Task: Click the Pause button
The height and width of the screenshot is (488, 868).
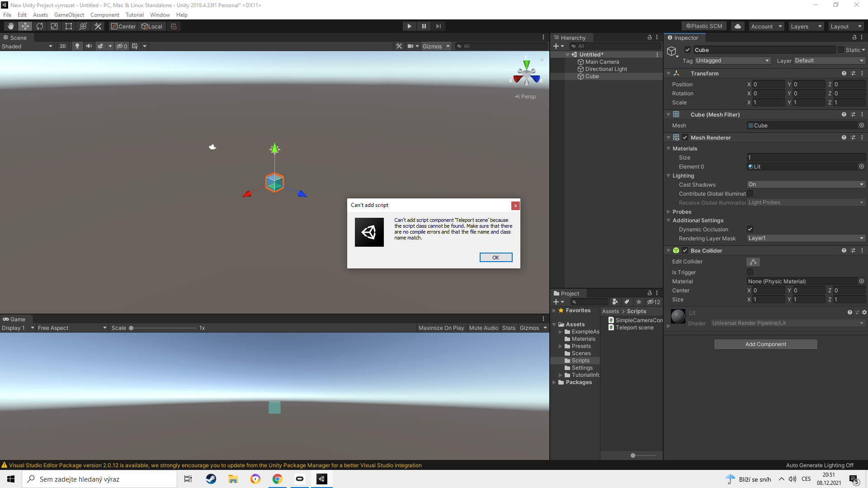Action: click(x=424, y=26)
